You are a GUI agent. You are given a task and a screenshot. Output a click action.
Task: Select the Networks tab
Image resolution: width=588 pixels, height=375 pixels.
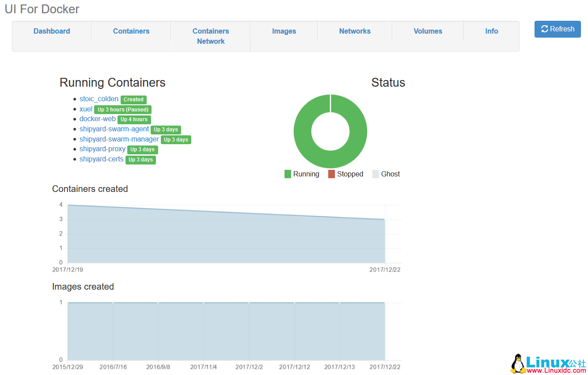[355, 31]
